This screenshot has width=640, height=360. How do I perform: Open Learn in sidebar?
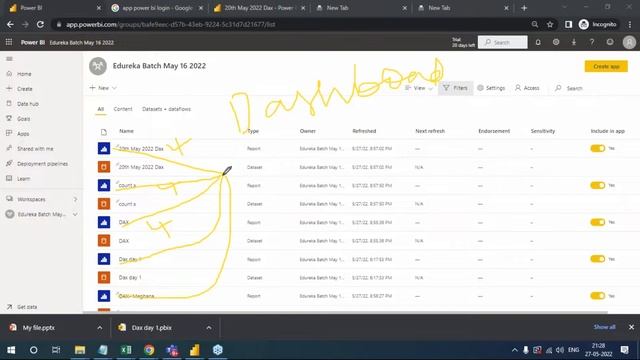[23, 178]
